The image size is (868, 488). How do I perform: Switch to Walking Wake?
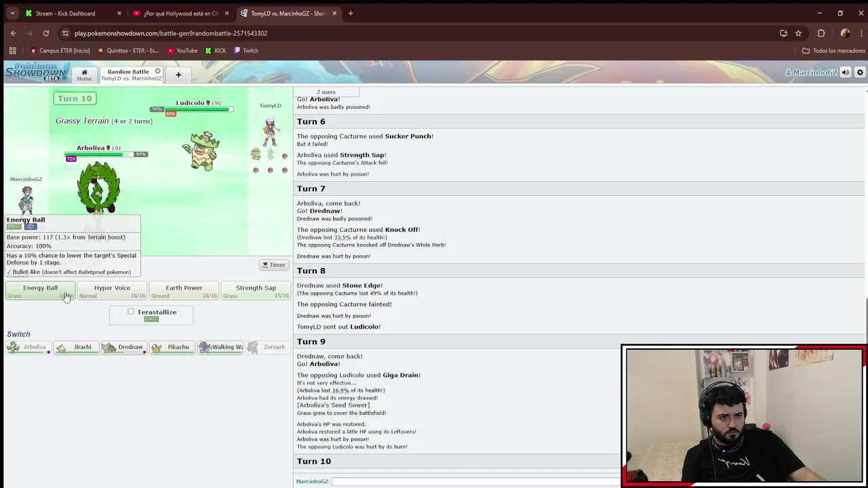(x=220, y=347)
